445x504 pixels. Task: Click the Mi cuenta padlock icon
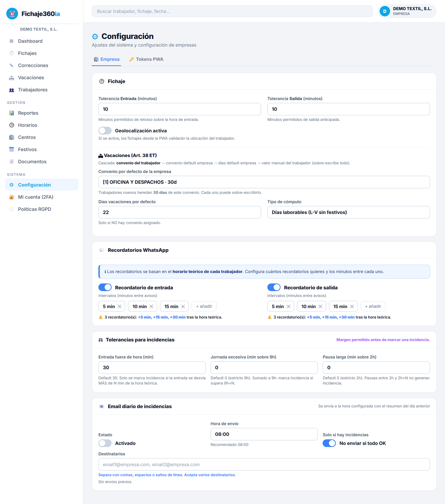coord(11,197)
